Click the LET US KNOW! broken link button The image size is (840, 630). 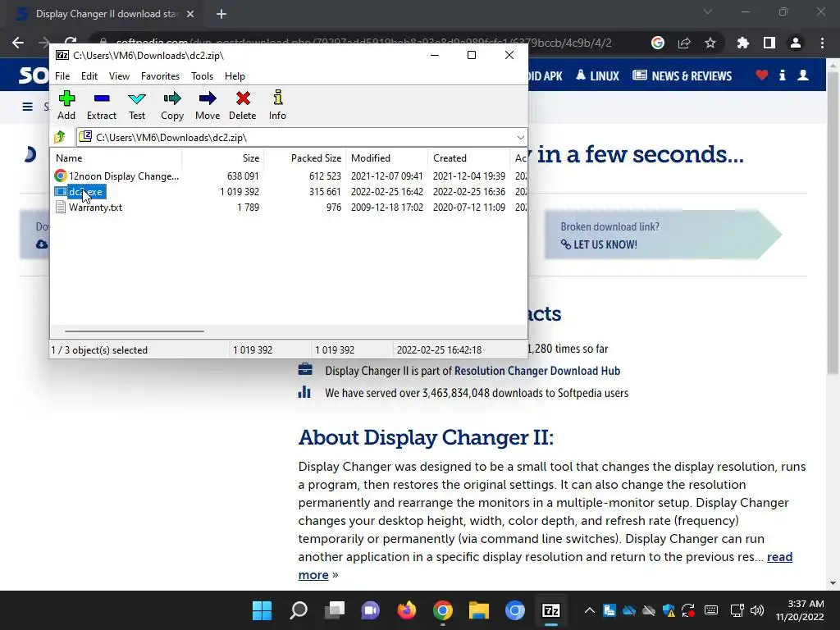point(599,244)
